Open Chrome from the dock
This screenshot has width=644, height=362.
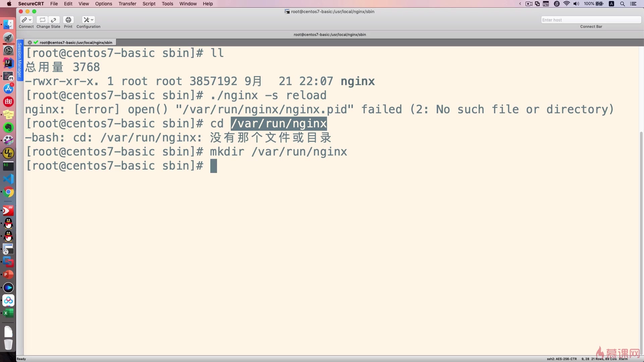coord(8,192)
